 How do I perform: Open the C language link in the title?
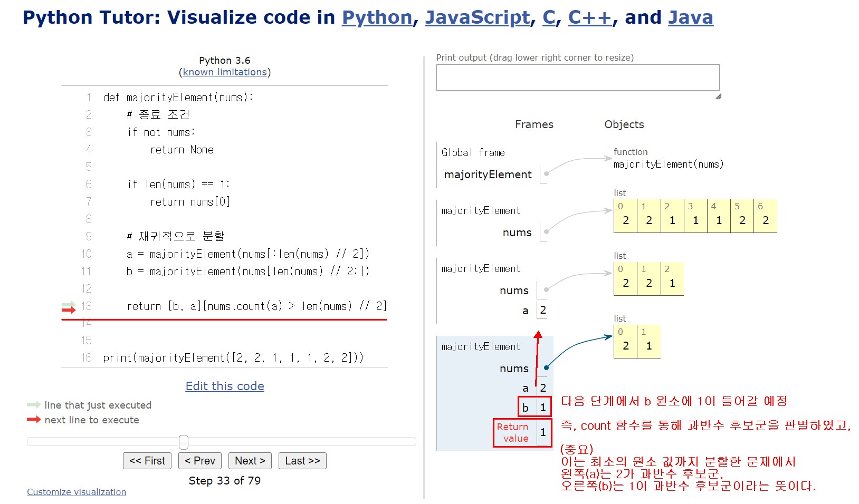[549, 17]
